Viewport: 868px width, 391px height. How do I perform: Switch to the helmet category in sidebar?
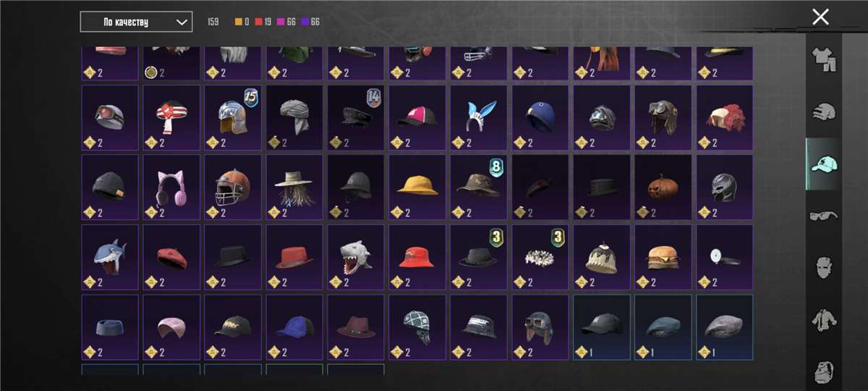tap(824, 112)
